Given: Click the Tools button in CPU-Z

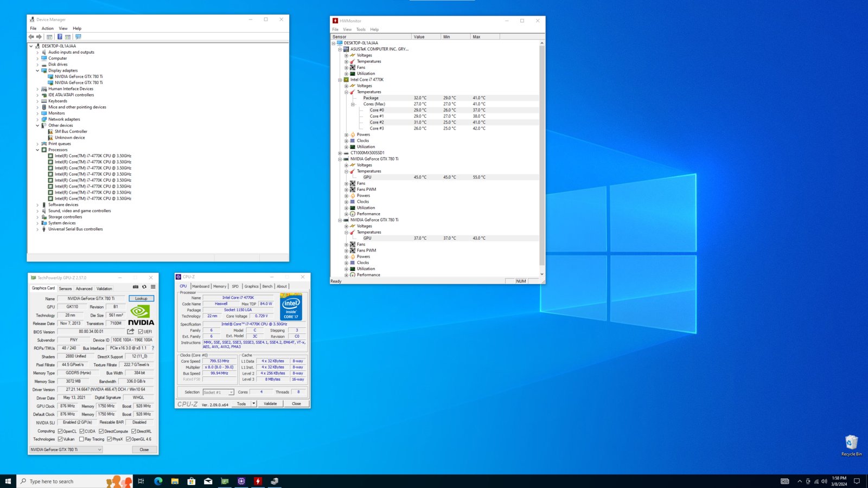Looking at the screenshot, I should pos(241,403).
